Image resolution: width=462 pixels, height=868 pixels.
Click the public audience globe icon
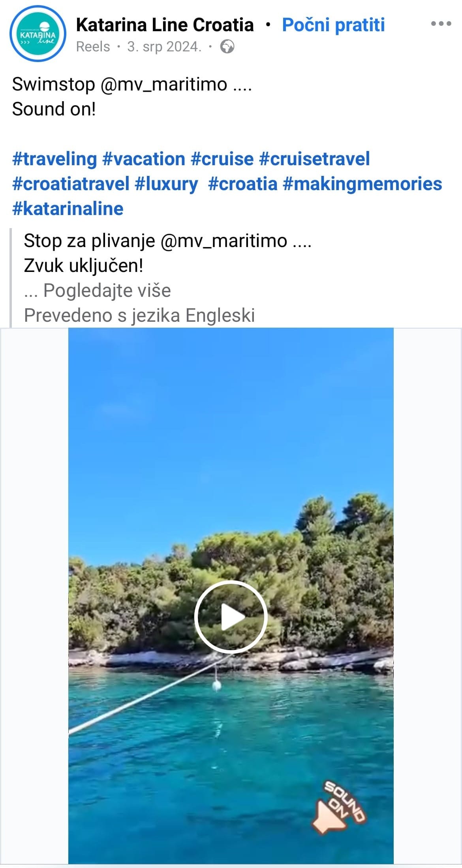pos(227,47)
